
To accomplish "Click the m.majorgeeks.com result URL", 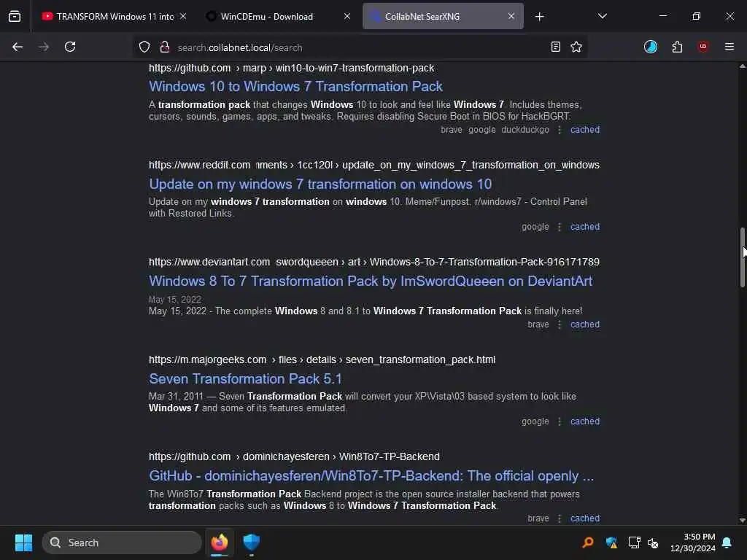I will tap(322, 359).
